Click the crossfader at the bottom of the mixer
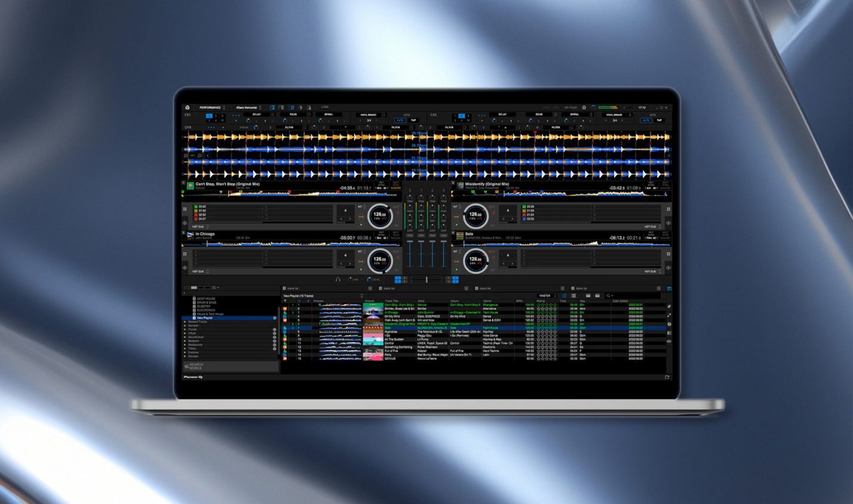853x504 pixels. click(427, 280)
